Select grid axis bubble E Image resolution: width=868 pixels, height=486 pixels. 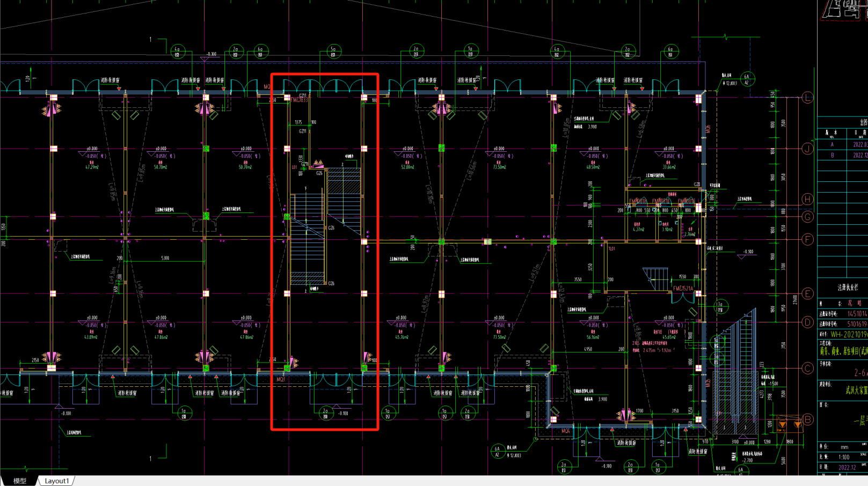pos(807,293)
